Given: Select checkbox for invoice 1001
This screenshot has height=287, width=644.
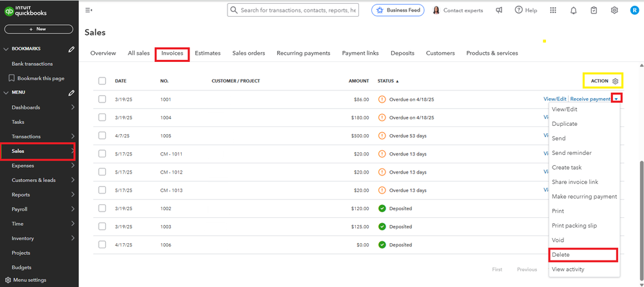Looking at the screenshot, I should [102, 99].
